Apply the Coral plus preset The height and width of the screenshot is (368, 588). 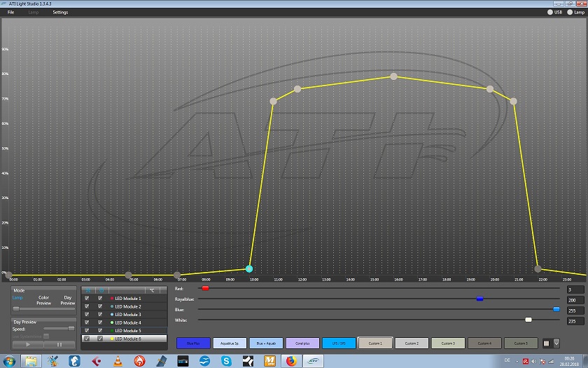(301, 343)
